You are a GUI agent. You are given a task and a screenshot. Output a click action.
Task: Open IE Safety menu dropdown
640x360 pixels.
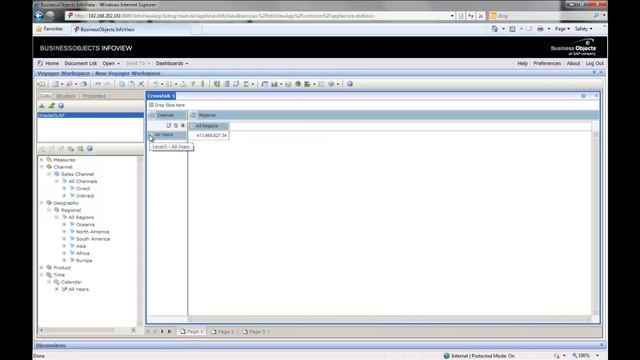584,29
